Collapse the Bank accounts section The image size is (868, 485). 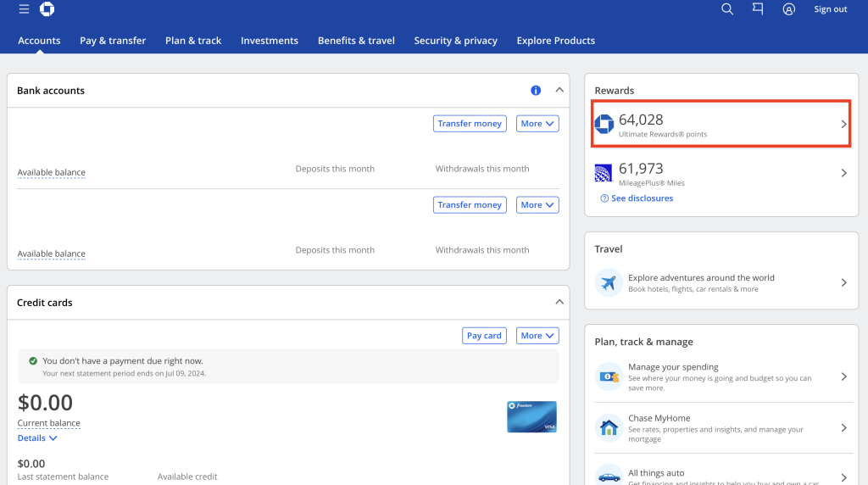(x=559, y=90)
